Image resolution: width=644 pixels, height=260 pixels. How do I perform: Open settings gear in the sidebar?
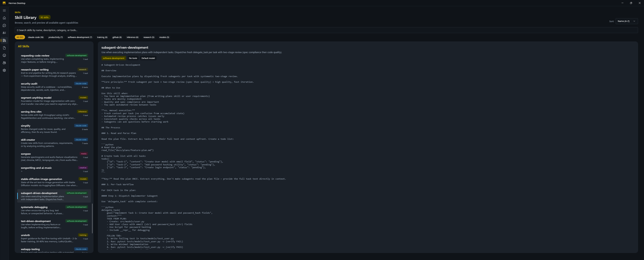pyautogui.click(x=4, y=71)
